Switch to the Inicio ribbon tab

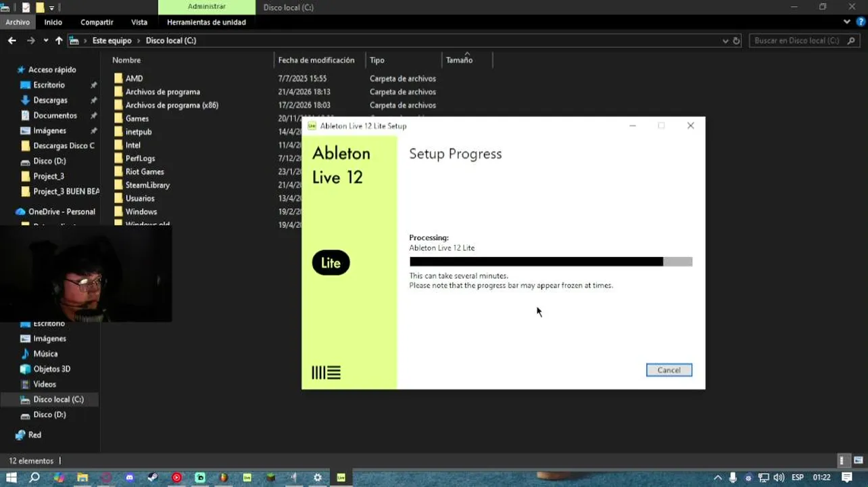click(x=53, y=22)
